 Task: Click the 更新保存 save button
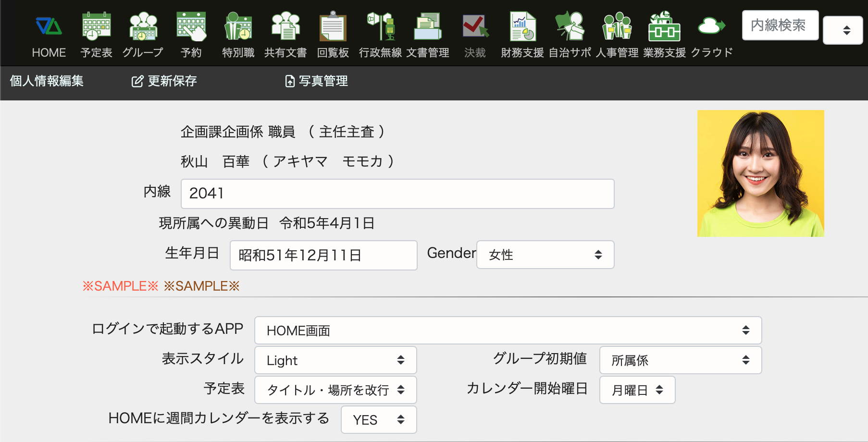click(164, 81)
